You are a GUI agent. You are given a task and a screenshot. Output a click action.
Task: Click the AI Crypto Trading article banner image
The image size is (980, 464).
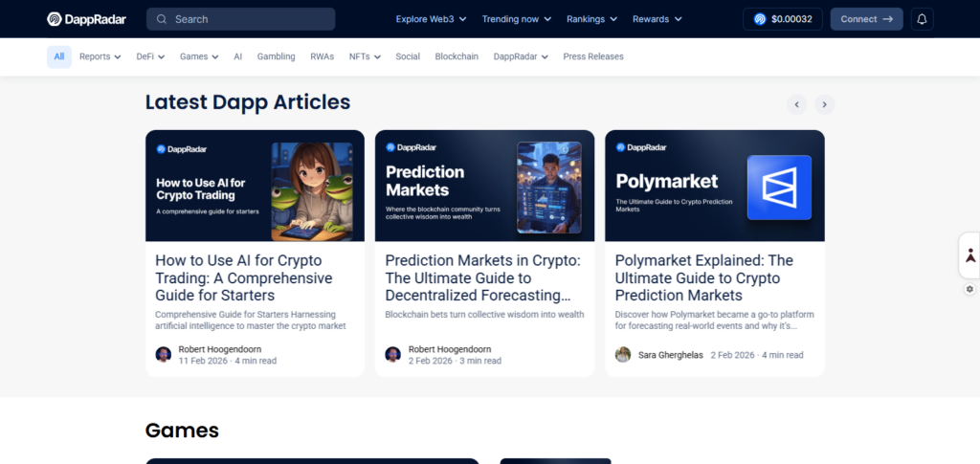pos(255,186)
